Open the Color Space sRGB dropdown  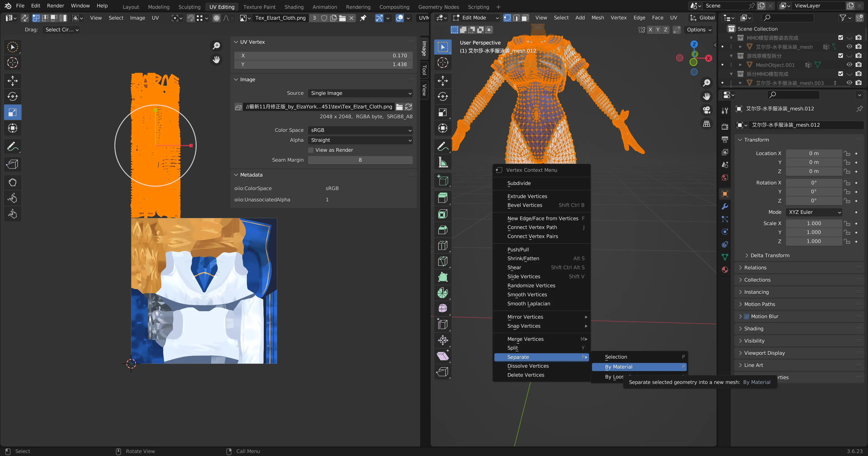(x=360, y=130)
